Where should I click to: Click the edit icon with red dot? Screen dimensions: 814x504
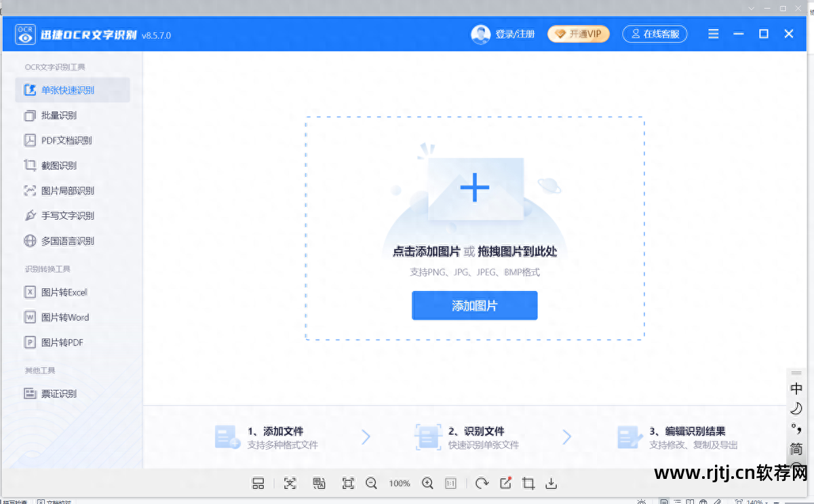[x=505, y=483]
